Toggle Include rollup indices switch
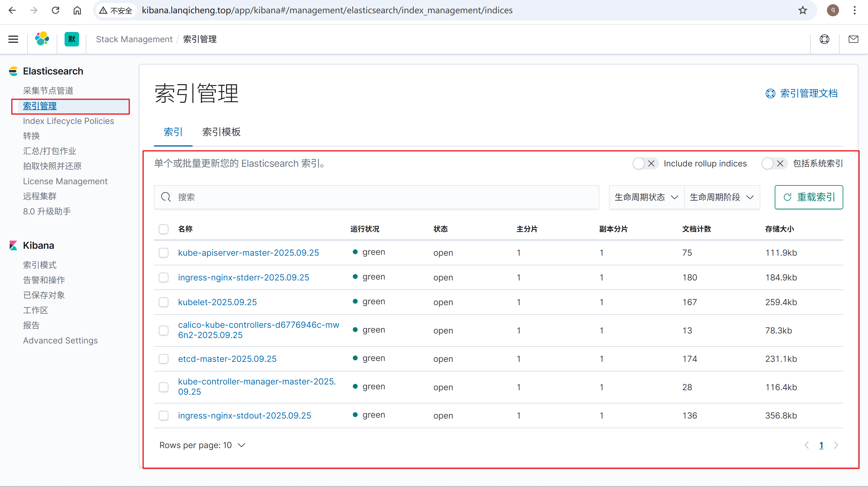Image resolution: width=868 pixels, height=487 pixels. [645, 163]
